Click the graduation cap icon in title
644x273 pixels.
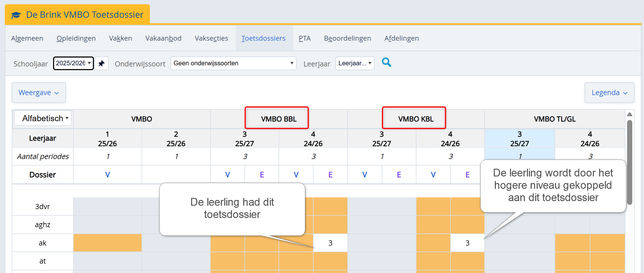pyautogui.click(x=16, y=15)
